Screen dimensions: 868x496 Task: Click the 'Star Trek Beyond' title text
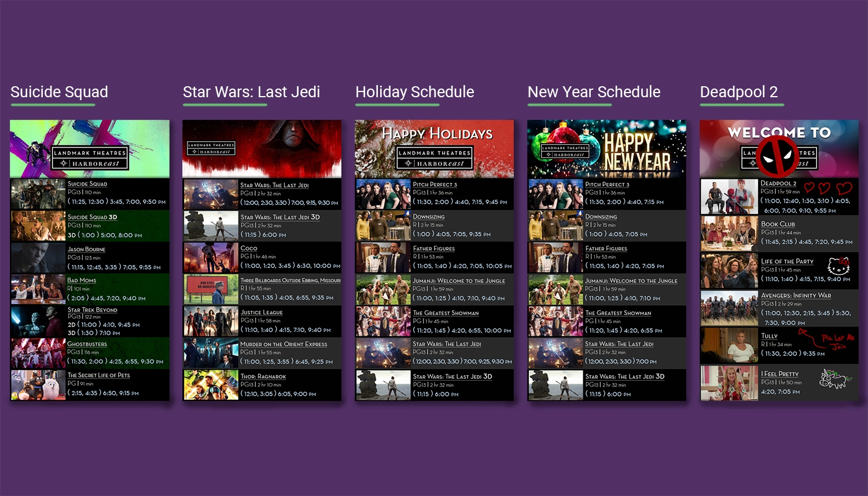(93, 310)
